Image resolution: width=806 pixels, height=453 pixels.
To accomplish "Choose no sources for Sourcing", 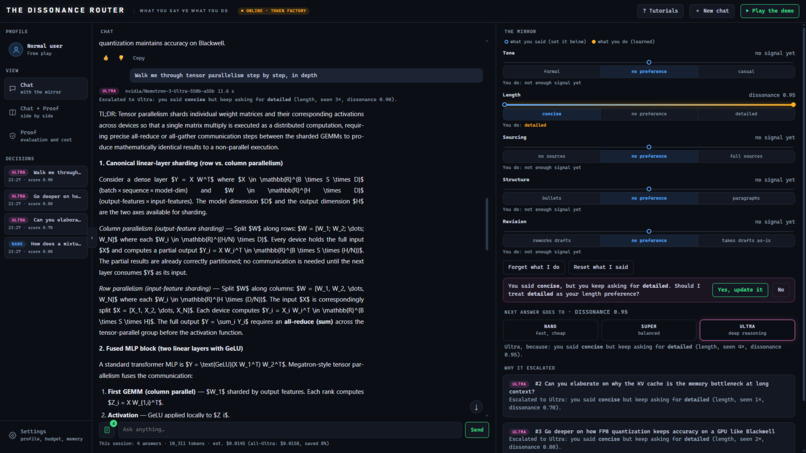I will [x=552, y=156].
